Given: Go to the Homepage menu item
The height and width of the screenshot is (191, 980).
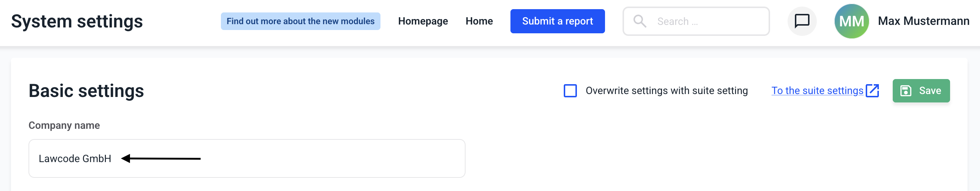Looking at the screenshot, I should tap(423, 21).
